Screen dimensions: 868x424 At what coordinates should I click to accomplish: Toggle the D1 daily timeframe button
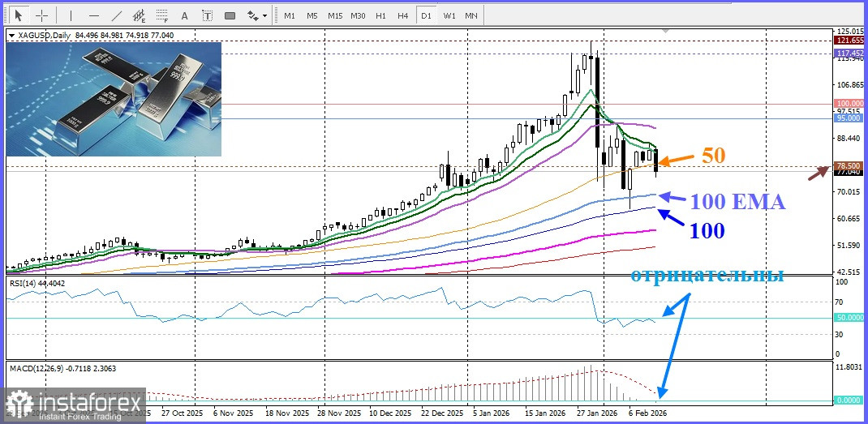point(426,15)
